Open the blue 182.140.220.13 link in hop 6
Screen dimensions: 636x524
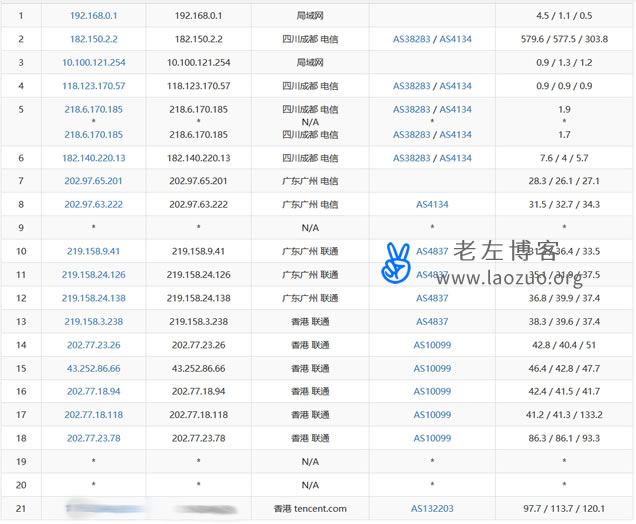93,158
